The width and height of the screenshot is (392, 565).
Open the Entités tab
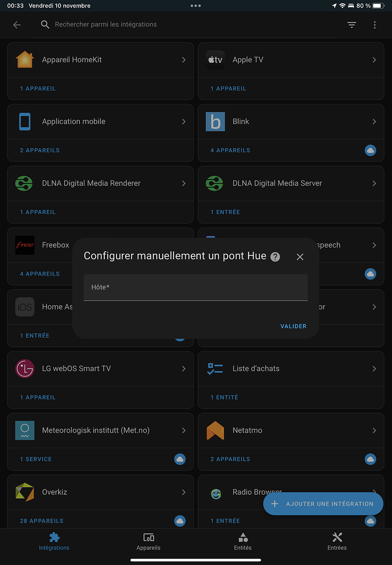[243, 542]
